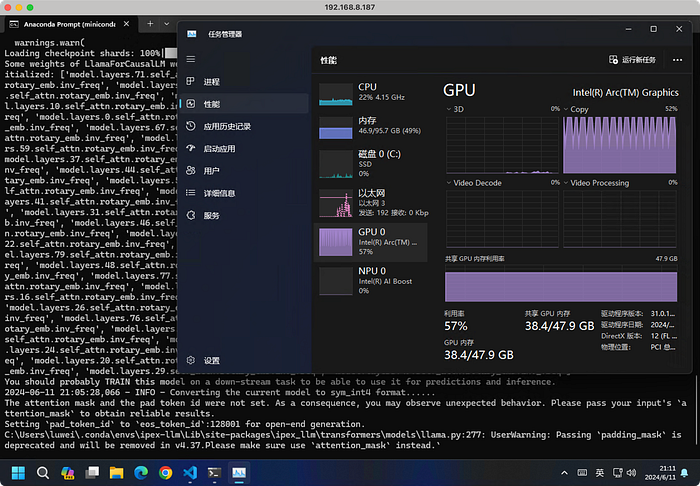
Task: Select the Anaconda Prompt tab
Action: pyautogui.click(x=70, y=24)
